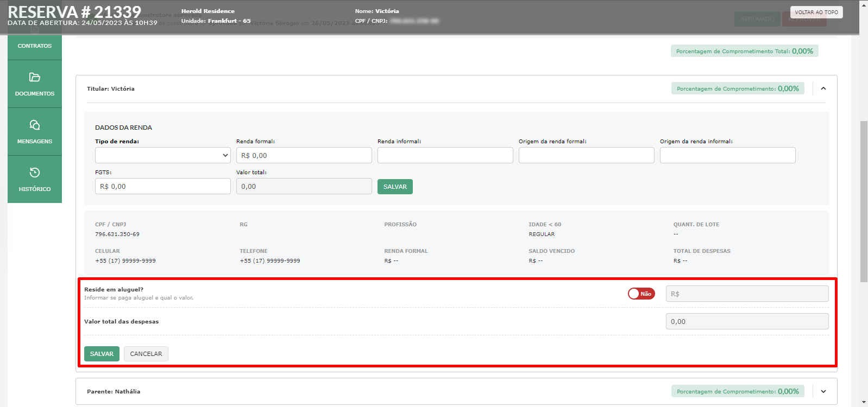868x407 pixels.
Task: Click the Documentos sidebar label
Action: pos(35,94)
